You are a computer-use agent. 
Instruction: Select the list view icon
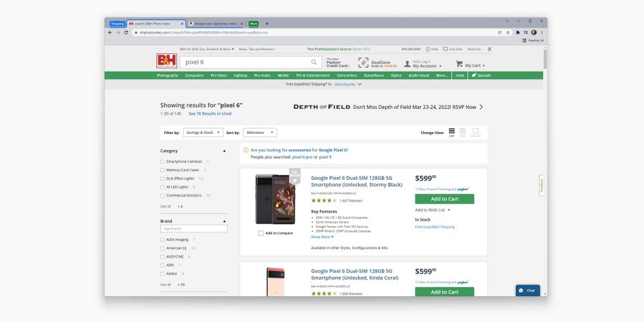point(451,131)
